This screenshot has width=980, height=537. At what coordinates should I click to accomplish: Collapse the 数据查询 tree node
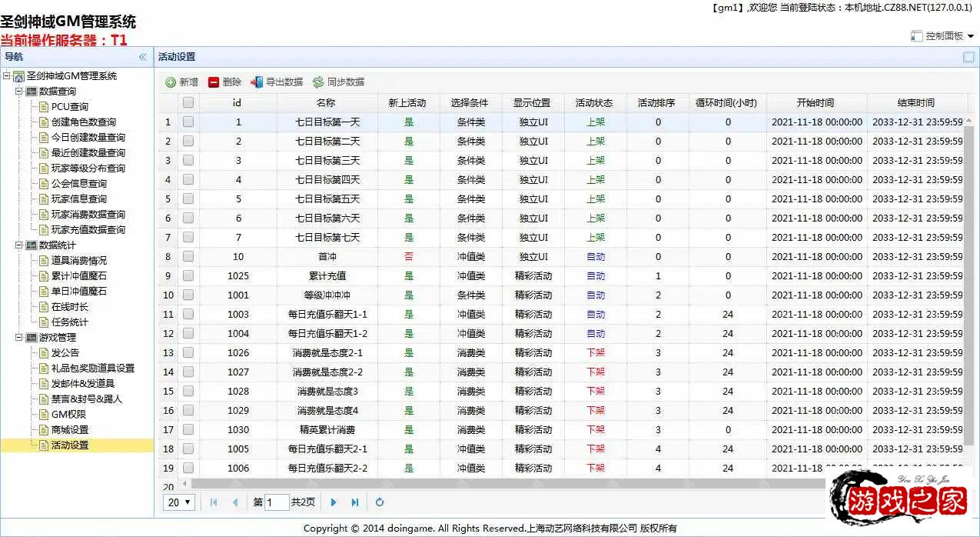click(19, 92)
